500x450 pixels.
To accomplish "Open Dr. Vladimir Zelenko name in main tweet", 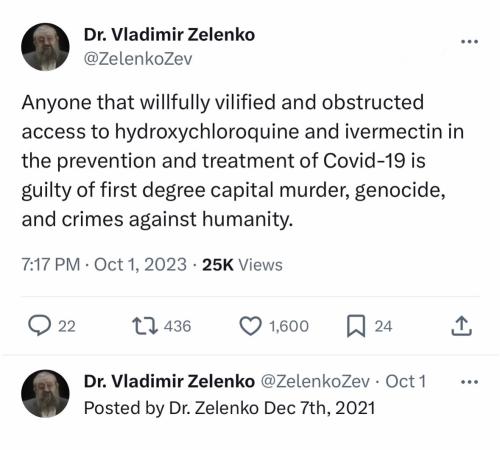I will coord(169,35).
